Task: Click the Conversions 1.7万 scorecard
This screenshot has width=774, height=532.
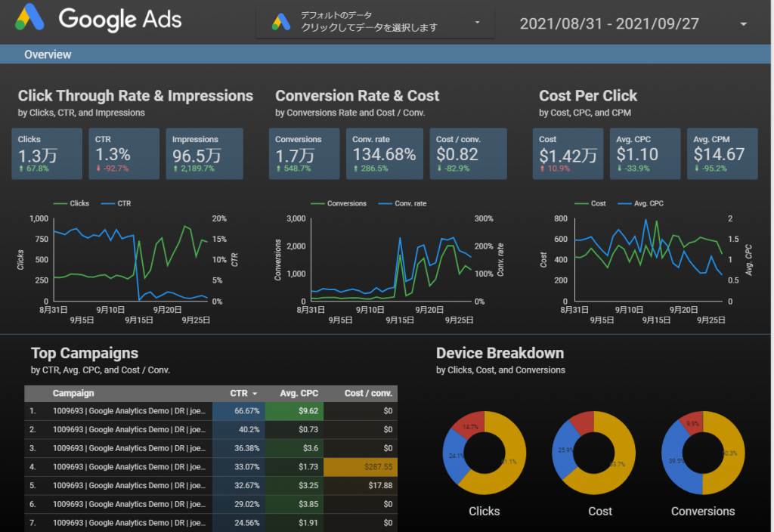Action: (x=304, y=153)
